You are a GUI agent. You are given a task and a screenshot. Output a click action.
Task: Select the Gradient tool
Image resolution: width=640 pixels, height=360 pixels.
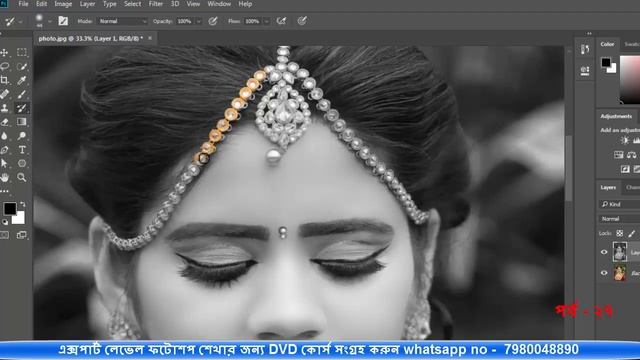tap(22, 122)
